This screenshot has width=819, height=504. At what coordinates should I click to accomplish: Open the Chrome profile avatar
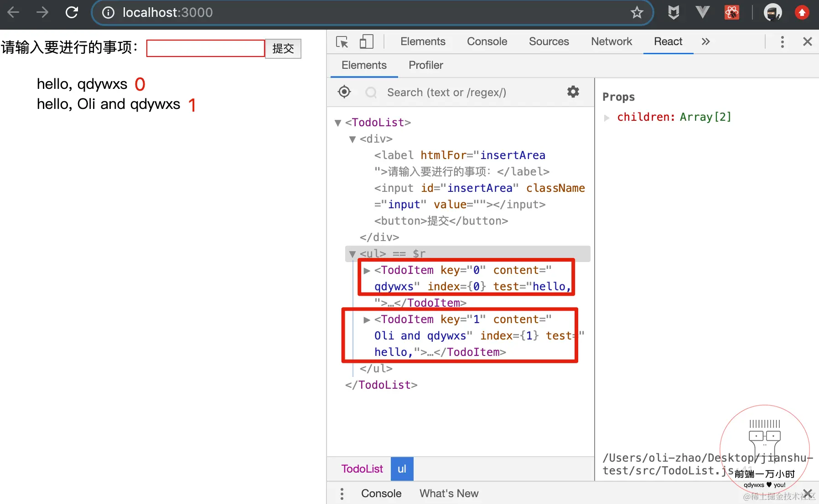pos(773,12)
